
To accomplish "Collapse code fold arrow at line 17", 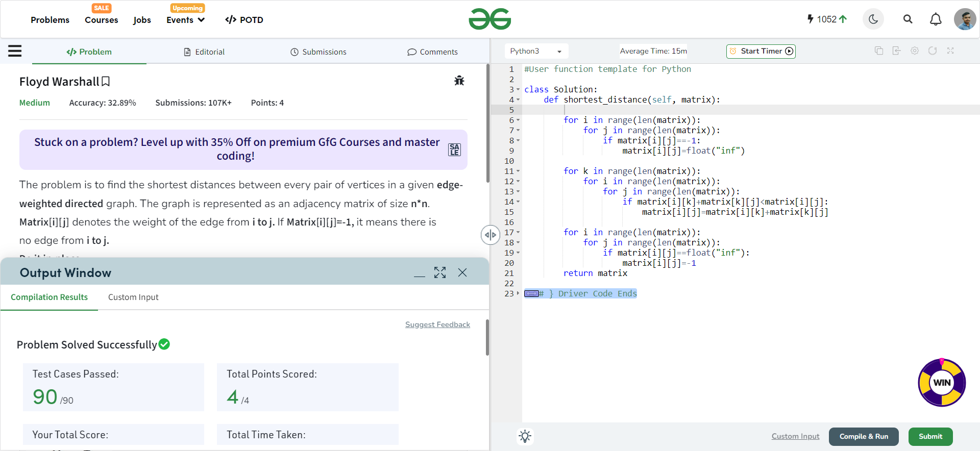I will 518,232.
